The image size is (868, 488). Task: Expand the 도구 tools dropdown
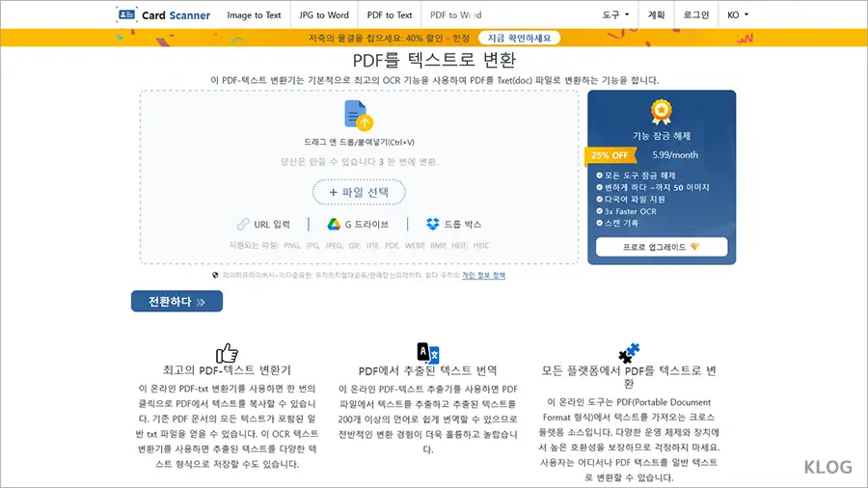[615, 14]
